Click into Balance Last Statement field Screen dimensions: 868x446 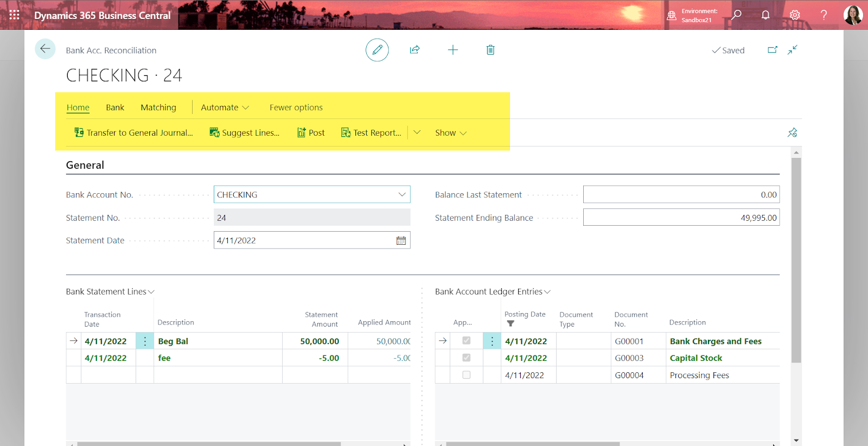[681, 194]
